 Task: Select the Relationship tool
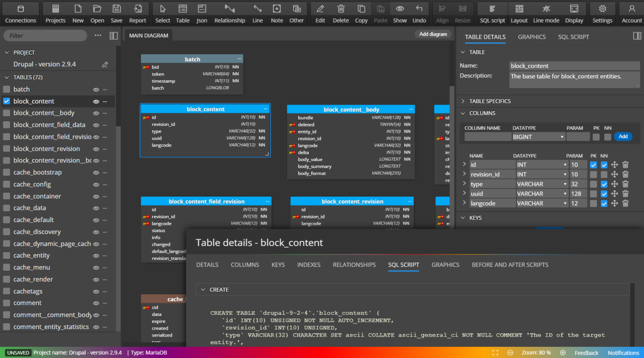230,13
